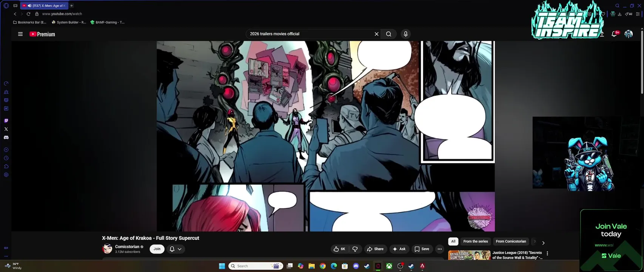View site info via the lock icon
Image resolution: width=644 pixels, height=272 pixels.
coord(37,14)
